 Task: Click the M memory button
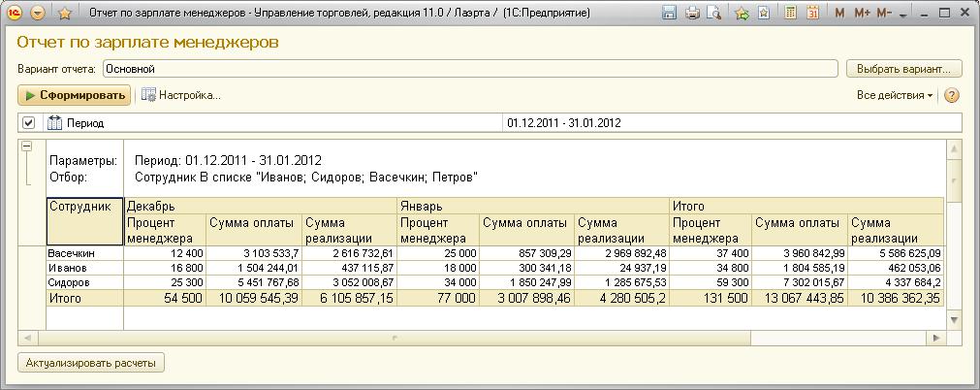point(839,13)
